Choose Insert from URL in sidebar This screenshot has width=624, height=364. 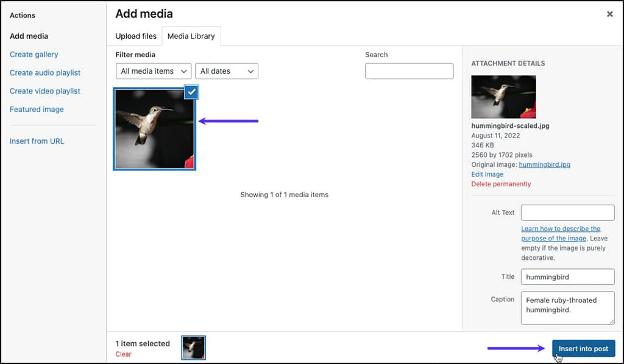tap(37, 141)
